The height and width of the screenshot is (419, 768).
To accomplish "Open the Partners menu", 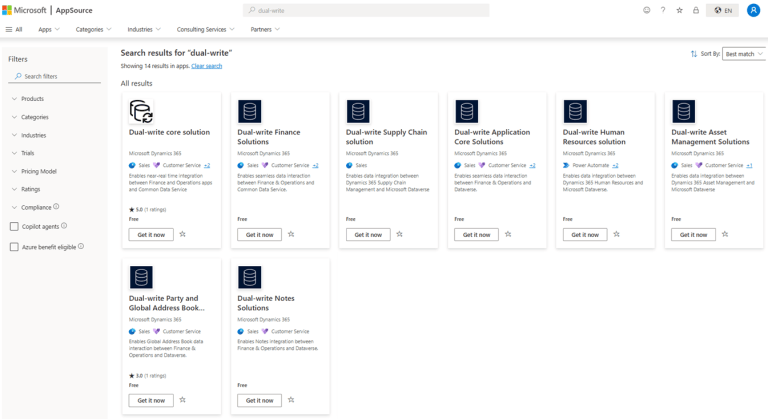I will click(265, 29).
